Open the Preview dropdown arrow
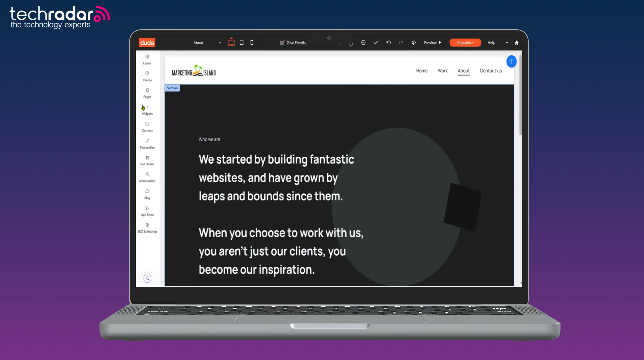The width and height of the screenshot is (644, 360). pyautogui.click(x=440, y=43)
